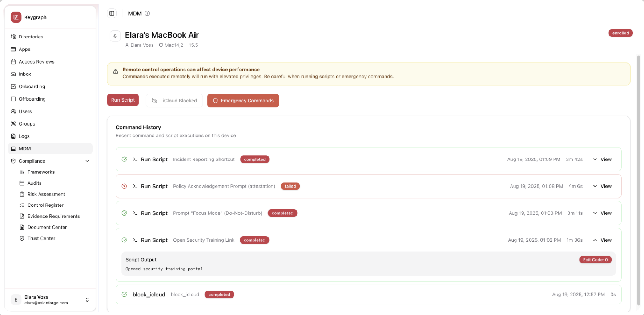This screenshot has height=315, width=644.
Task: Click elara@axionforge.com email text
Action: pyautogui.click(x=46, y=303)
